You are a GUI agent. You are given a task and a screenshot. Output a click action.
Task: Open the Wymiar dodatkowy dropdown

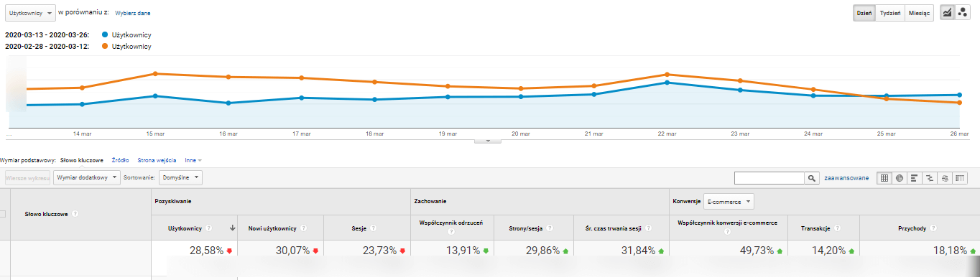[x=86, y=177]
